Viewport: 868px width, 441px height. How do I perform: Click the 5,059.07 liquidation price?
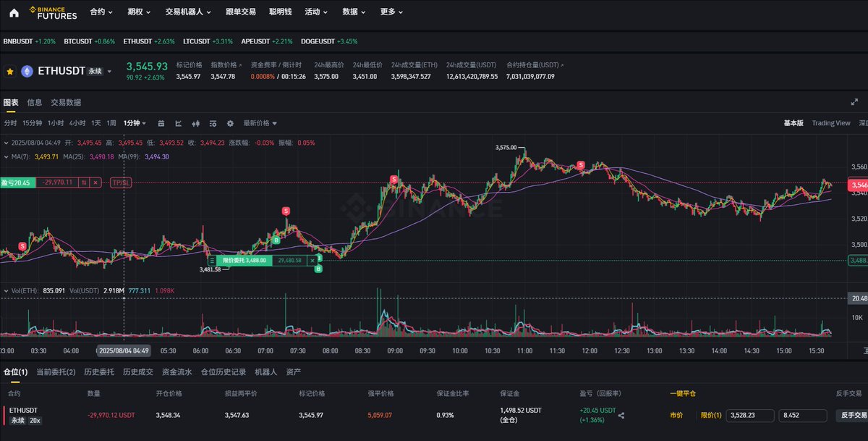[380, 416]
